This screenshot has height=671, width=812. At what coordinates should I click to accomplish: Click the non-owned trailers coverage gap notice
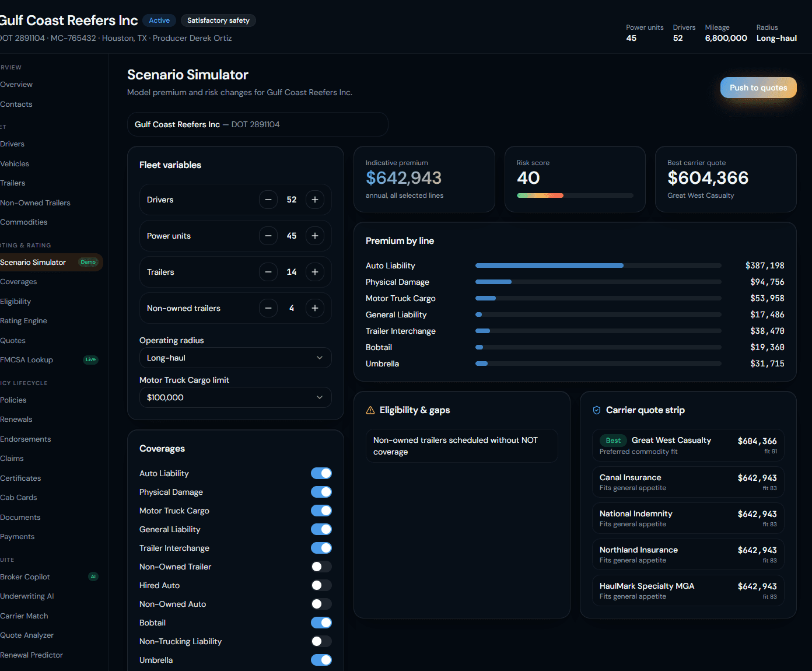[462, 446]
